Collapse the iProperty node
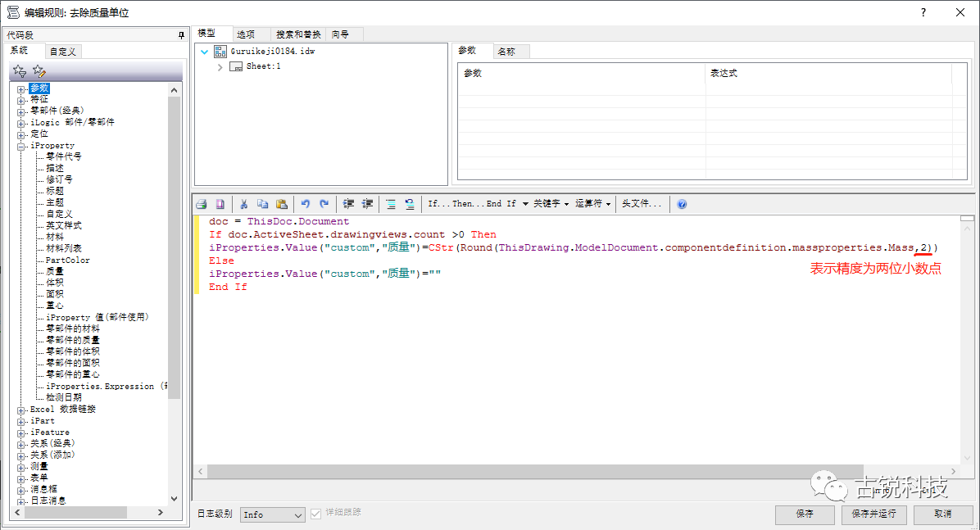 click(x=20, y=147)
